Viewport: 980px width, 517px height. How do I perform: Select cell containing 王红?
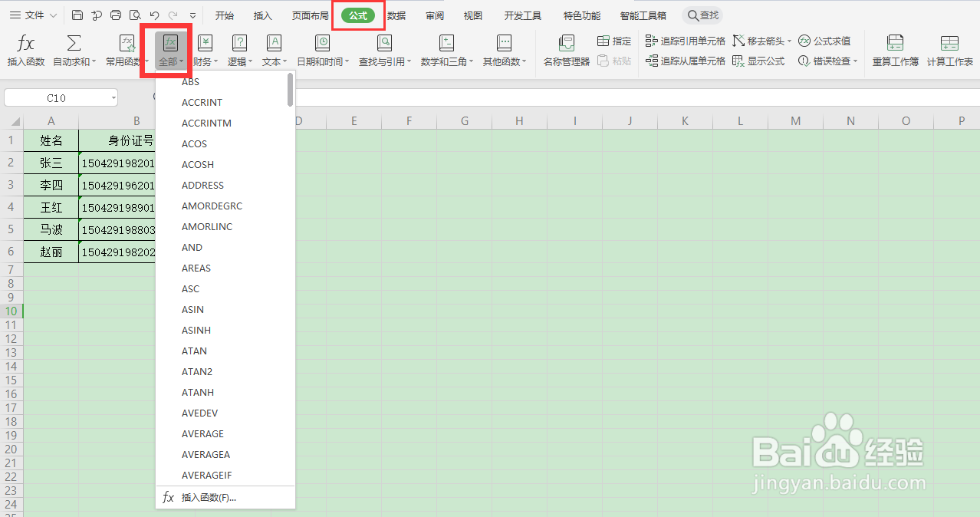51,207
